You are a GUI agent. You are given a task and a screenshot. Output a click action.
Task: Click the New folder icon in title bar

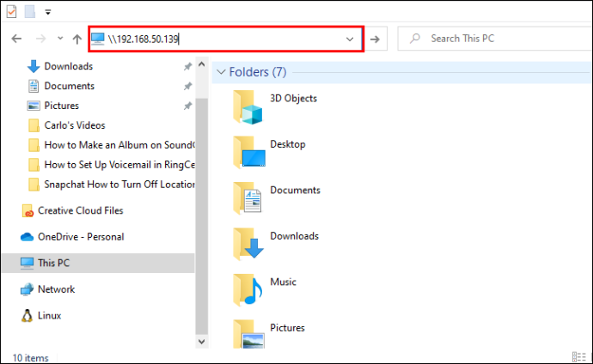pos(30,11)
